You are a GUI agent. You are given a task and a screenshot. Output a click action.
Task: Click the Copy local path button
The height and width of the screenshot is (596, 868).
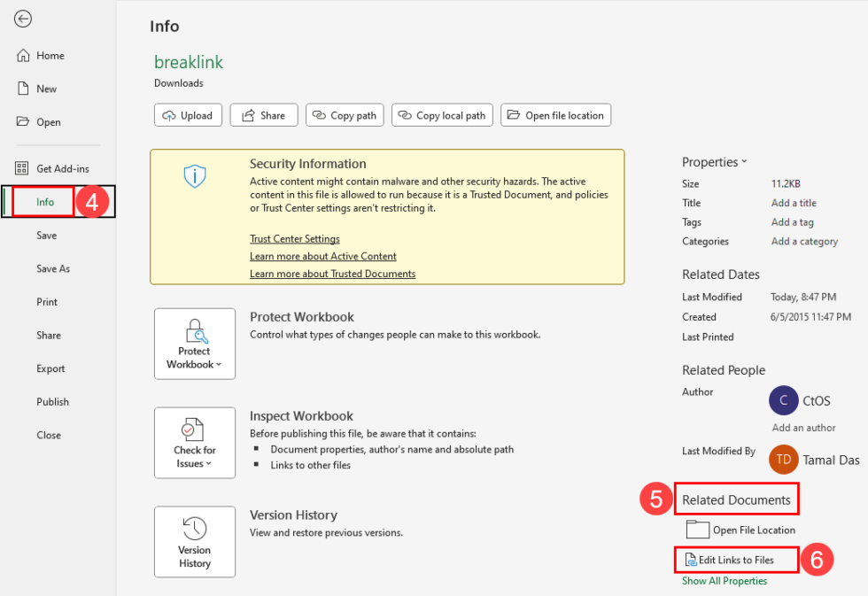(442, 114)
